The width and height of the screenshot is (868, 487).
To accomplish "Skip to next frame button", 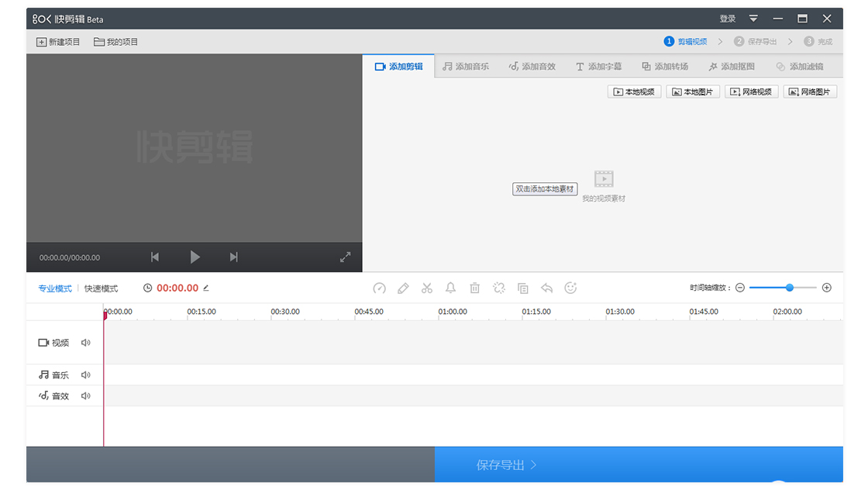I will point(233,257).
